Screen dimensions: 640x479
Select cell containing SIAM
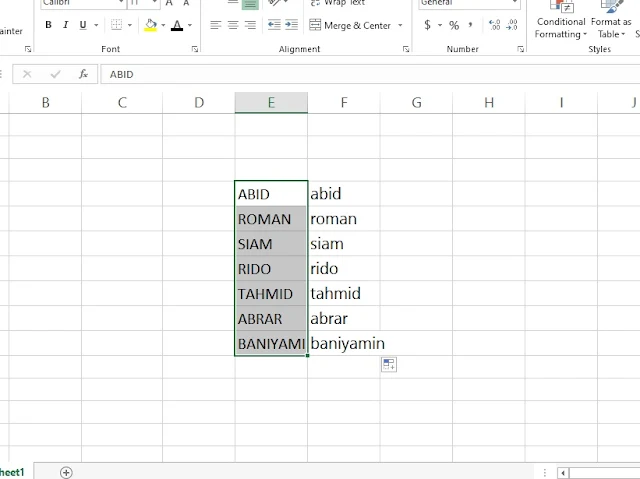(x=271, y=244)
